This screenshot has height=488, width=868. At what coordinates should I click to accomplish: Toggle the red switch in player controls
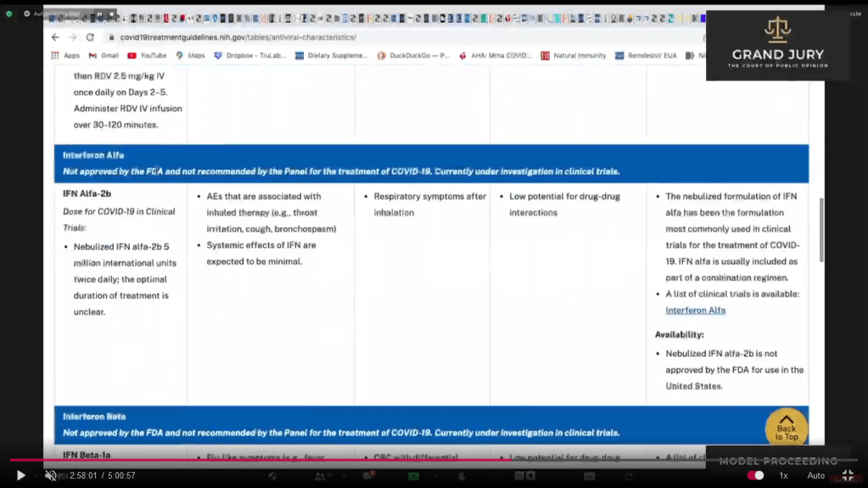(x=754, y=476)
